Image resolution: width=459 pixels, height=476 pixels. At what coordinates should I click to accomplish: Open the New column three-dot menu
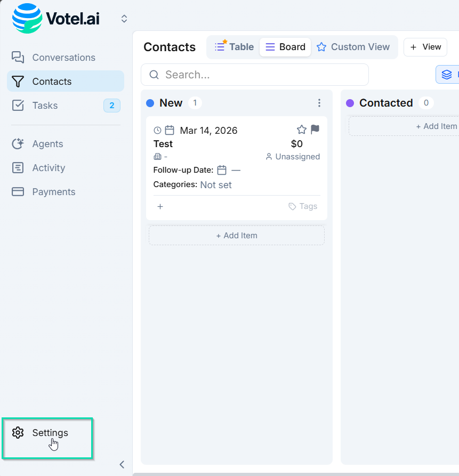click(319, 103)
